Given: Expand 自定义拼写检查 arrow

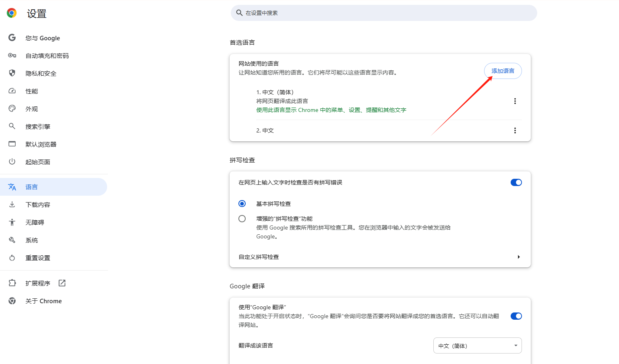Looking at the screenshot, I should (x=519, y=257).
